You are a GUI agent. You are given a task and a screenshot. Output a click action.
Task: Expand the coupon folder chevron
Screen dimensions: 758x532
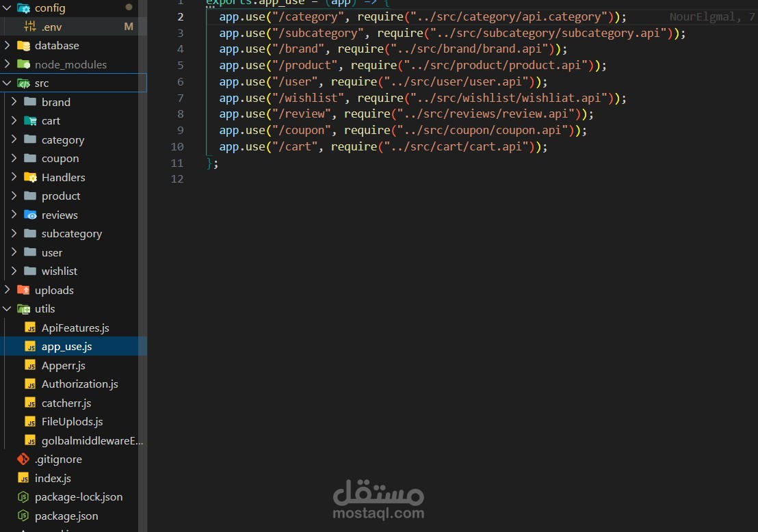(x=14, y=158)
